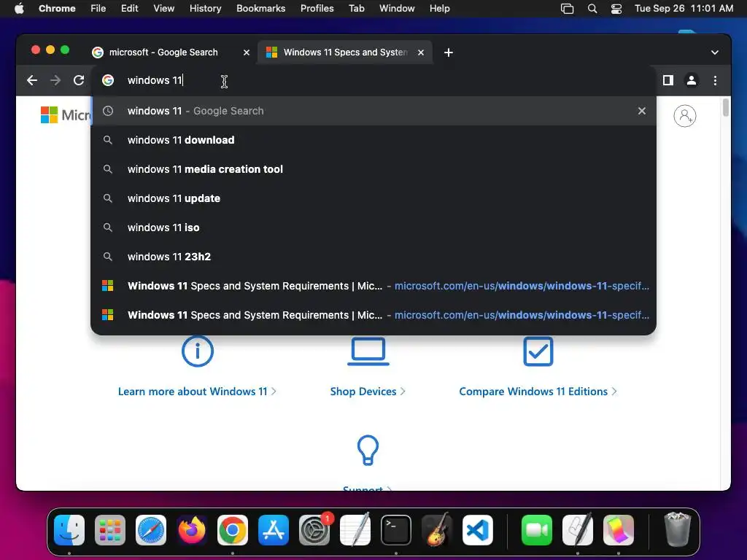Open the History menu
Image resolution: width=747 pixels, height=560 pixels.
tap(205, 9)
